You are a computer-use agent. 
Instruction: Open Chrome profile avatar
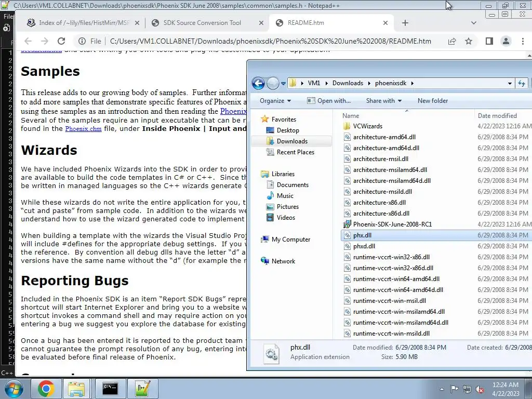tap(506, 41)
